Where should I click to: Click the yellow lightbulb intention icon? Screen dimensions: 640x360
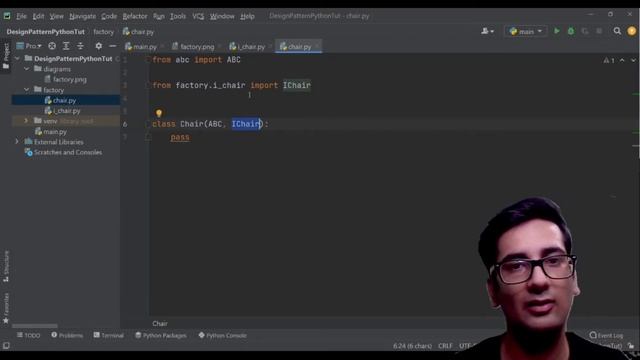[x=159, y=113]
